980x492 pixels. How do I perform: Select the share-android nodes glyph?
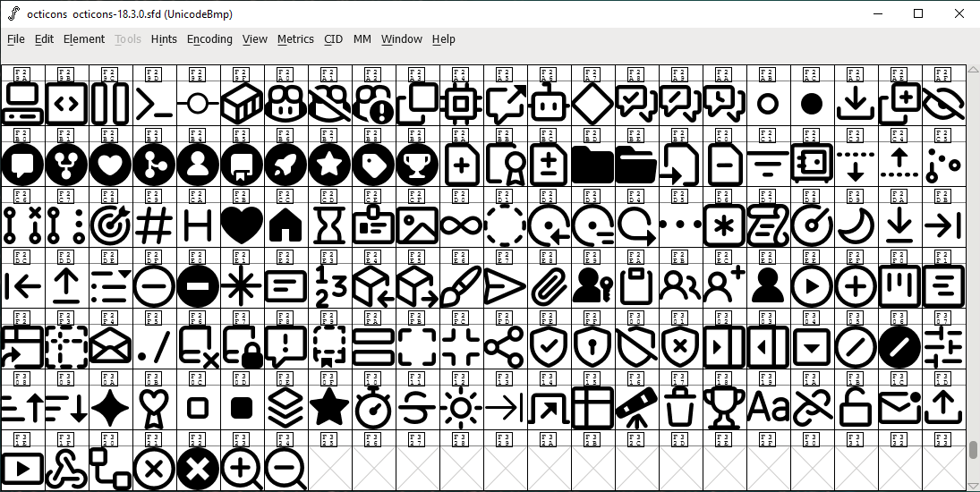tap(505, 347)
